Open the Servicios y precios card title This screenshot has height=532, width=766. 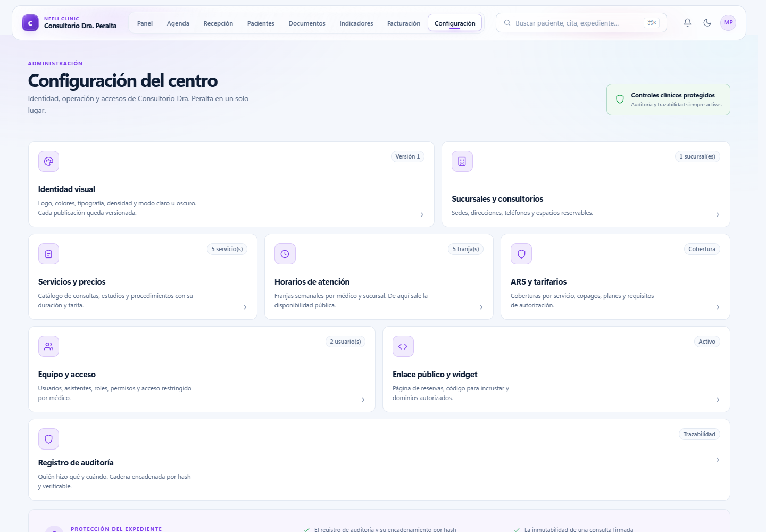point(72,282)
